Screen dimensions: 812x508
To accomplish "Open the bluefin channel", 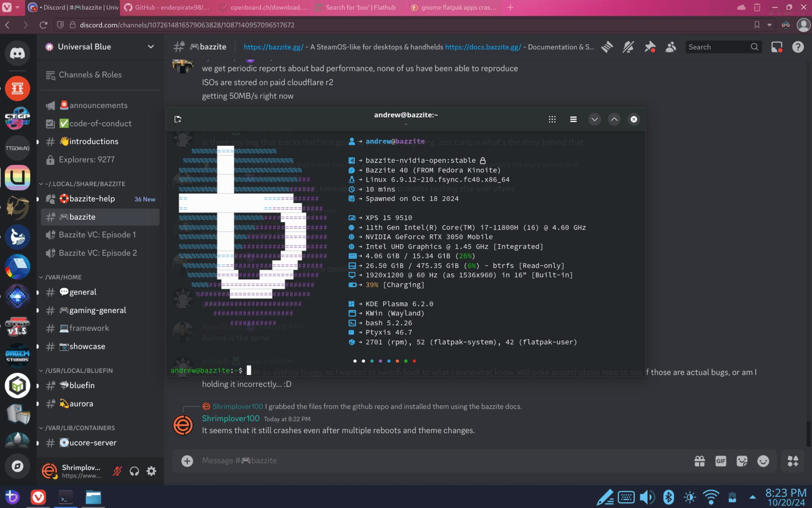I will point(100,386).
